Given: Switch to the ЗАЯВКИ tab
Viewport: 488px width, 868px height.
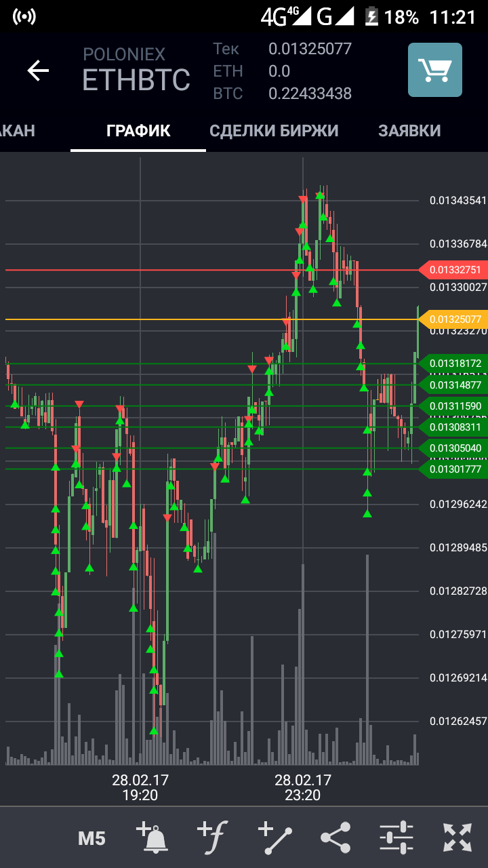Looking at the screenshot, I should tap(409, 131).
